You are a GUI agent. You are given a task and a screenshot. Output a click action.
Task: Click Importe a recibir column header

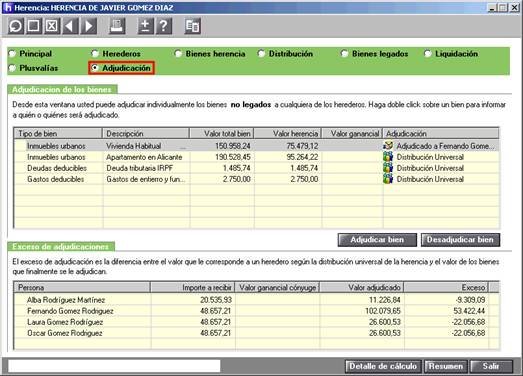click(193, 287)
